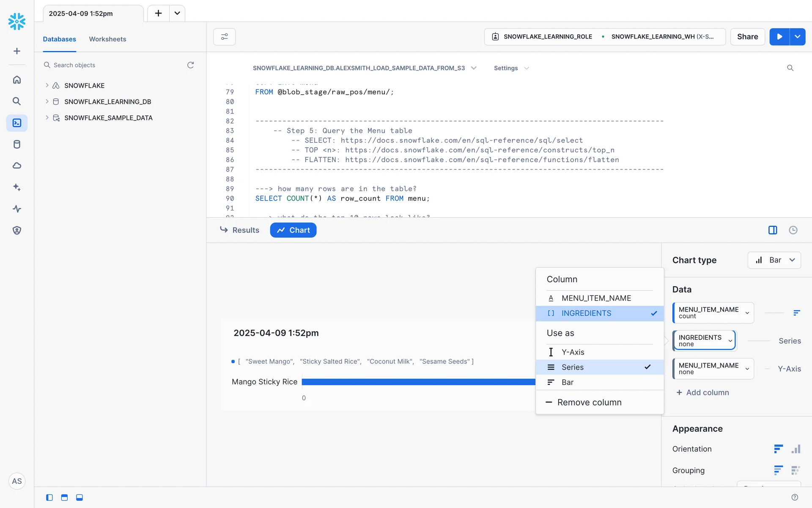Refresh the database objects list
The image size is (812, 508).
191,65
